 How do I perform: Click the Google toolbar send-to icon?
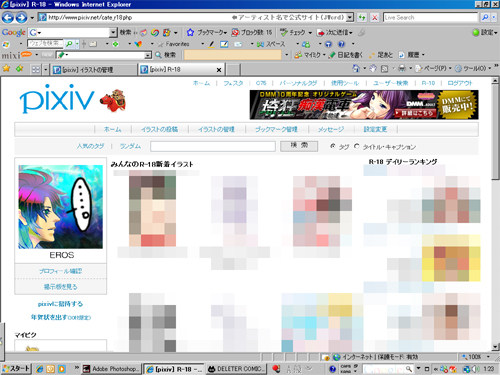click(321, 32)
